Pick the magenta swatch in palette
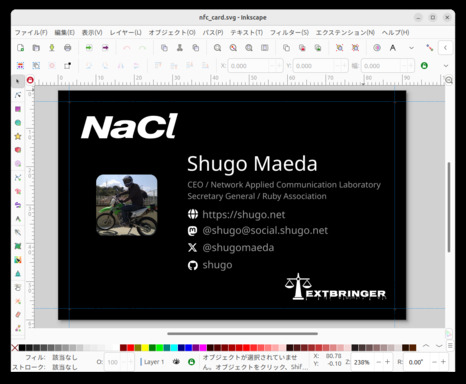 203,348
